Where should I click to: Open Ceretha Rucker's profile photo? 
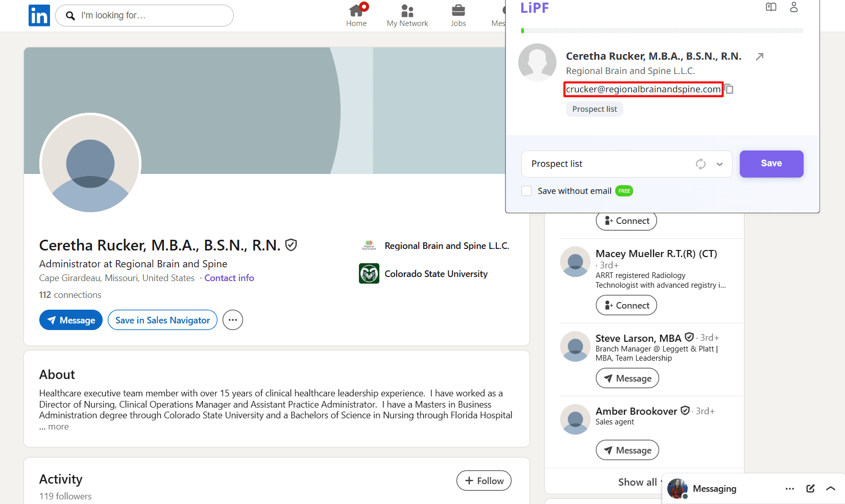pyautogui.click(x=90, y=163)
